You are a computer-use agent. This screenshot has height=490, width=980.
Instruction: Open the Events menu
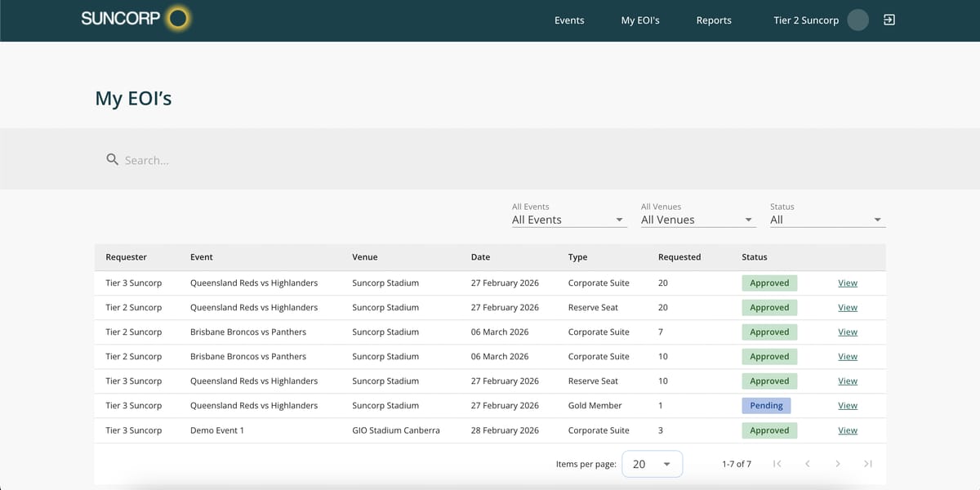569,20
